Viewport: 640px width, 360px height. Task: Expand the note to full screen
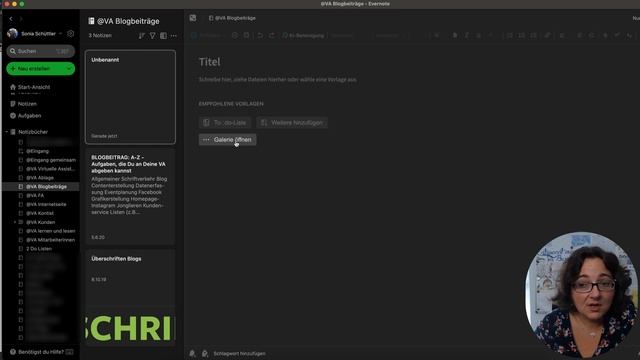click(193, 18)
